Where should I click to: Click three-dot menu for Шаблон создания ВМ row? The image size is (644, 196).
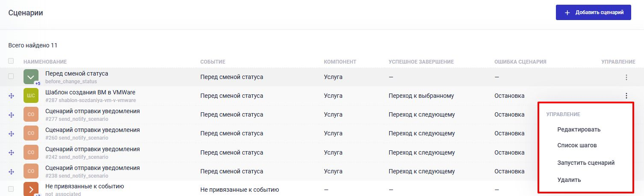point(626,96)
